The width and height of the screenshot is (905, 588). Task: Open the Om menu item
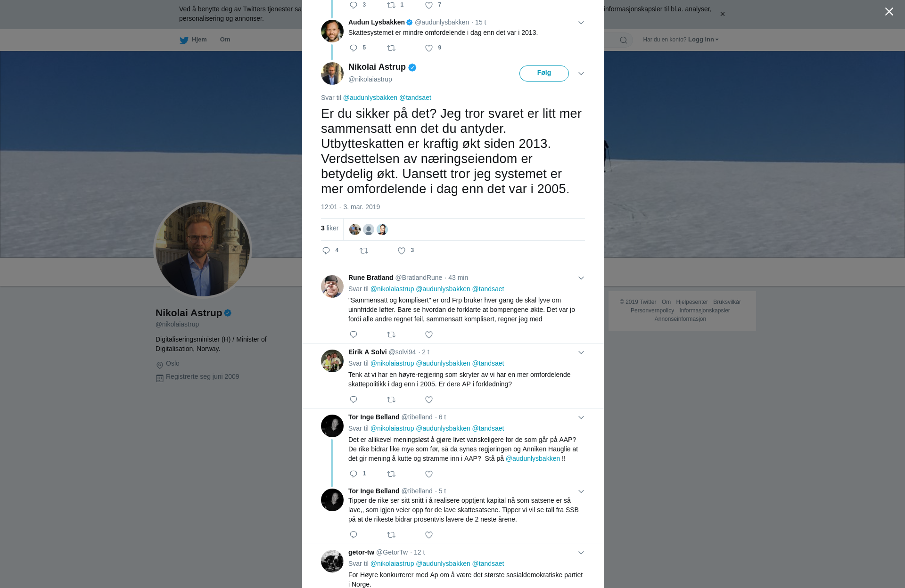click(225, 40)
